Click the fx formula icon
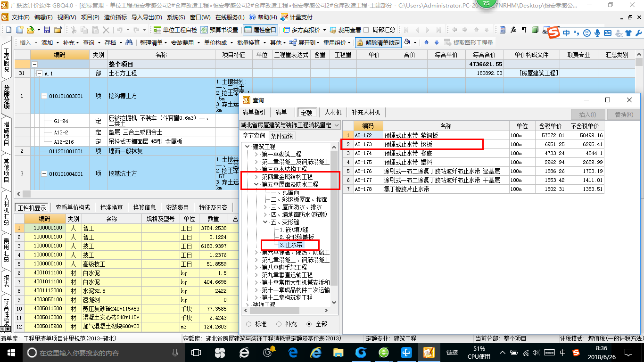 coord(513,30)
